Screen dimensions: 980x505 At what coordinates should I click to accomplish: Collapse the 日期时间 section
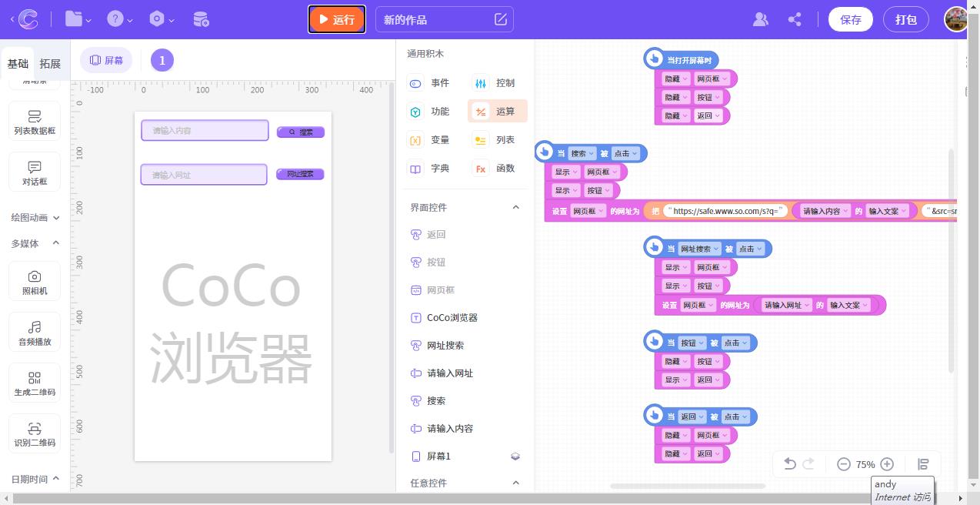(x=35, y=479)
